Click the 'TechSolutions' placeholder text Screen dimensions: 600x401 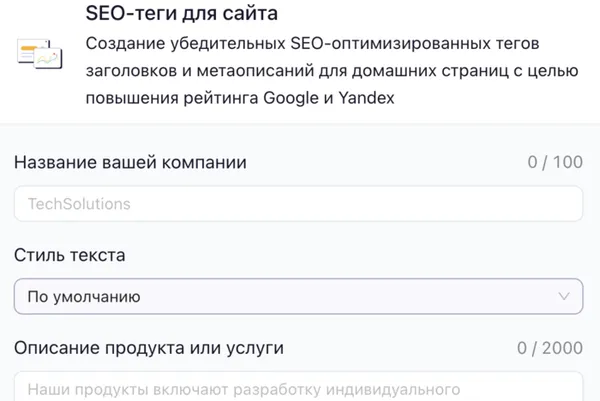(79, 204)
